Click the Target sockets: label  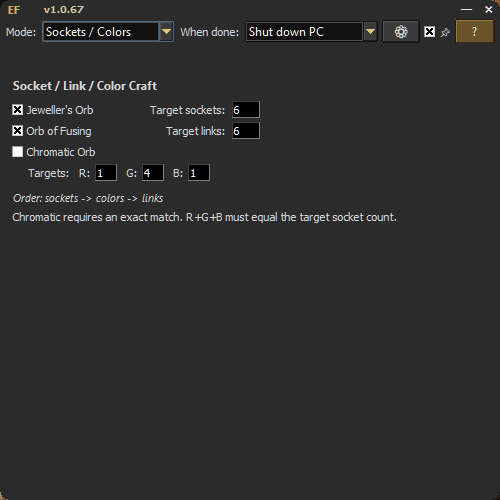188,110
